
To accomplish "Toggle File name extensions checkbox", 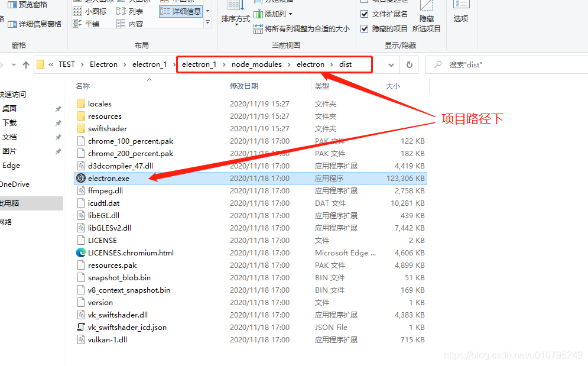I will point(364,14).
